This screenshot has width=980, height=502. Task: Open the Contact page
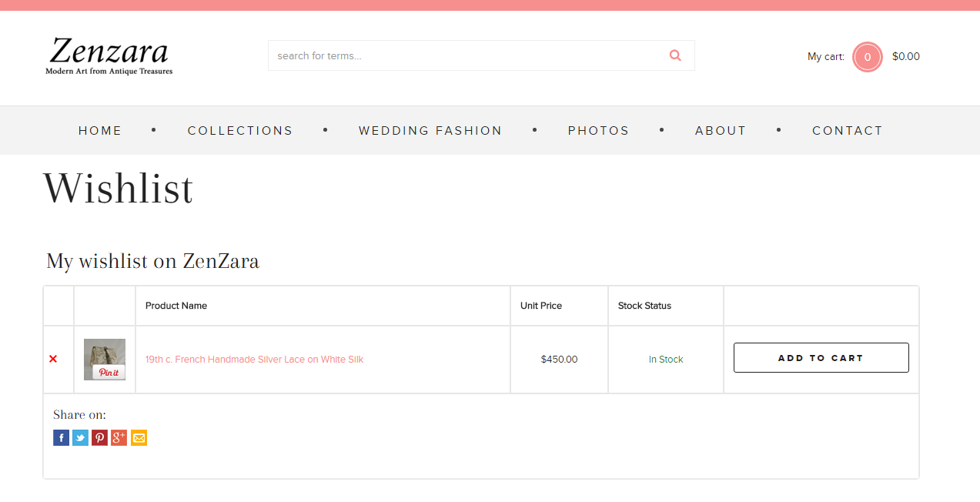(x=847, y=131)
